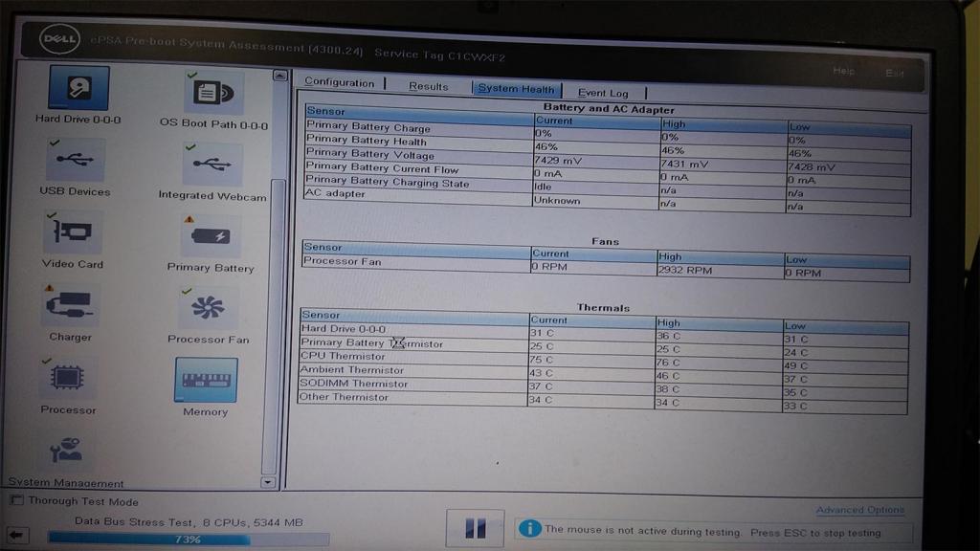
Task: Click the 75 C current CPU temperature
Action: click(x=542, y=360)
